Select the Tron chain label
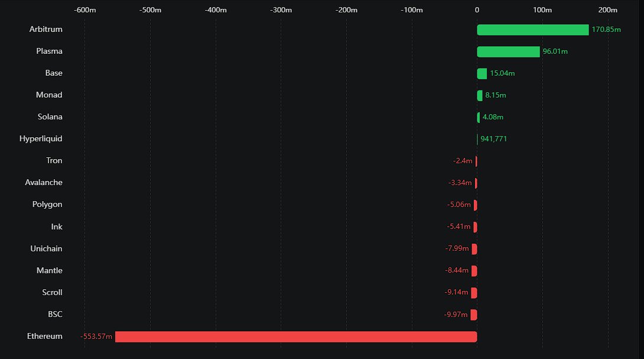Viewport: 644px width, 359px height. click(x=54, y=161)
